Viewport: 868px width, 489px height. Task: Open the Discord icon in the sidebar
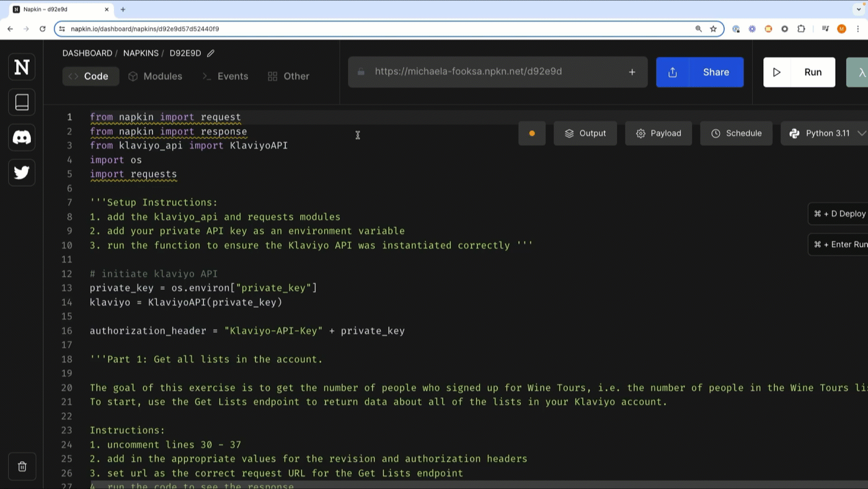(x=22, y=137)
